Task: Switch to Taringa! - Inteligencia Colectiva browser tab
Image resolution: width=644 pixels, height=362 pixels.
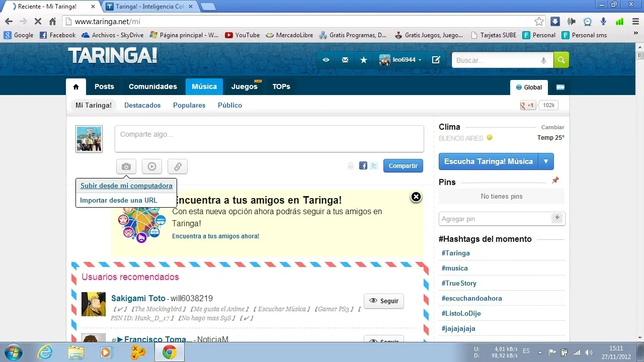Action: pyautogui.click(x=150, y=7)
